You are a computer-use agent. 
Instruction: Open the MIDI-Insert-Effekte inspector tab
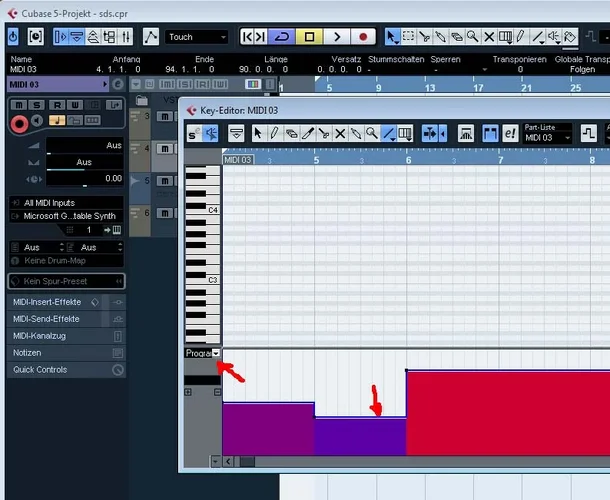coord(66,302)
